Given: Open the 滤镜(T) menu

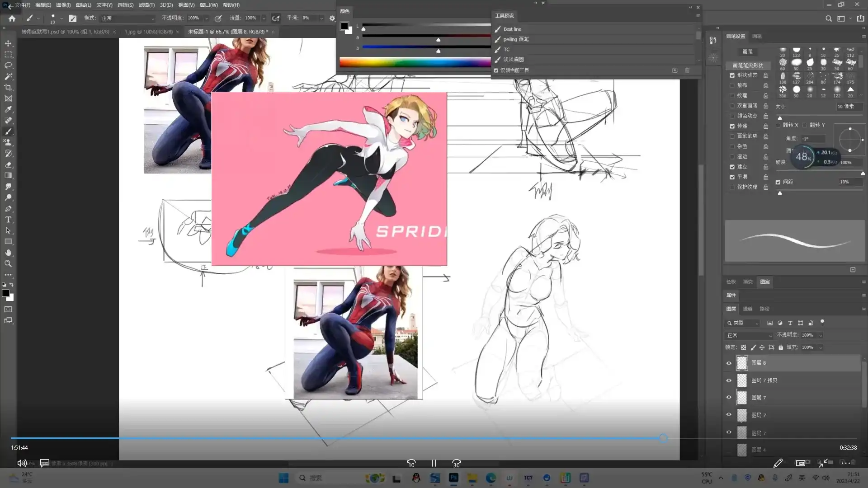Looking at the screenshot, I should pos(146,5).
